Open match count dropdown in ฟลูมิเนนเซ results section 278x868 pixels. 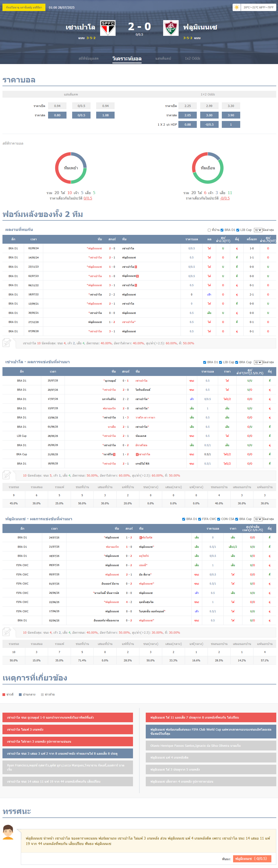point(258,519)
